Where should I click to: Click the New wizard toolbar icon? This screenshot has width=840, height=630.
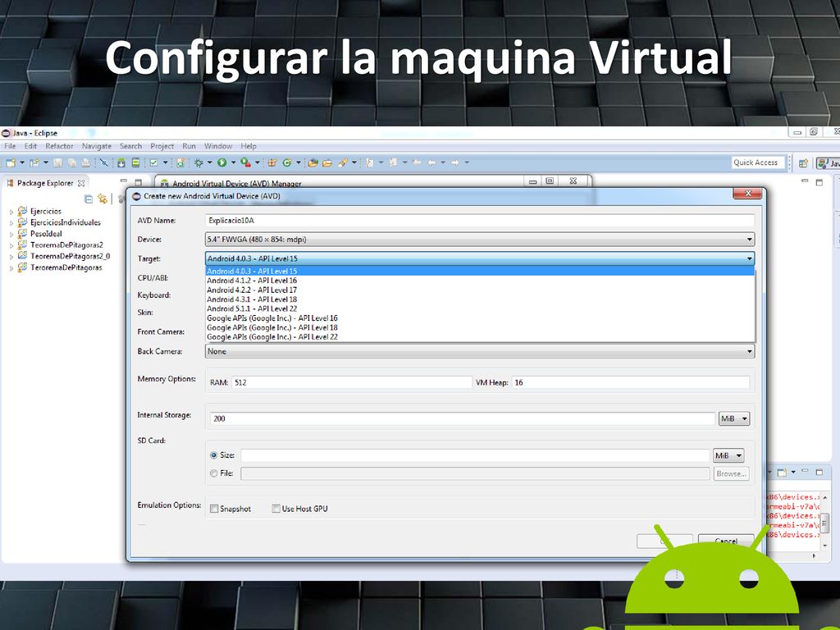pyautogui.click(x=11, y=162)
